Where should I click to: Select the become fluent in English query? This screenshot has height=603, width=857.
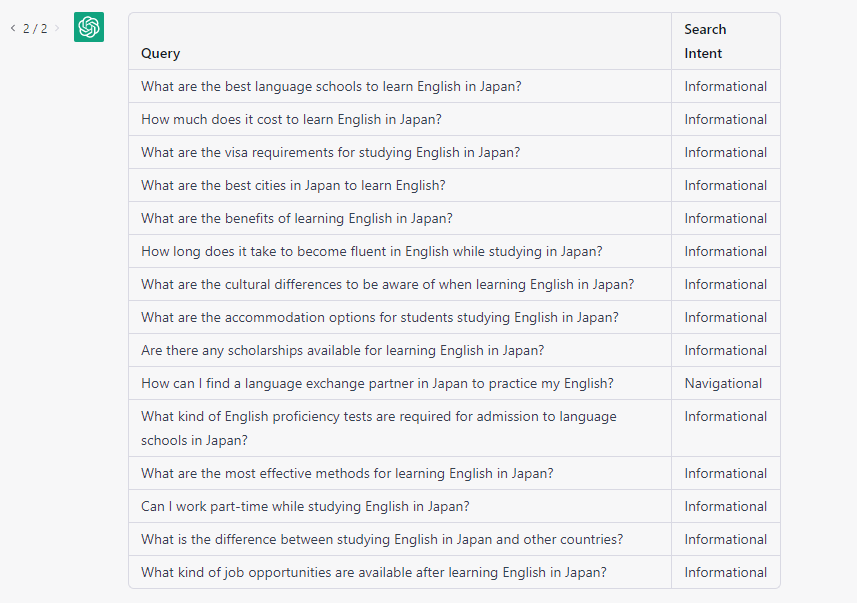click(372, 251)
